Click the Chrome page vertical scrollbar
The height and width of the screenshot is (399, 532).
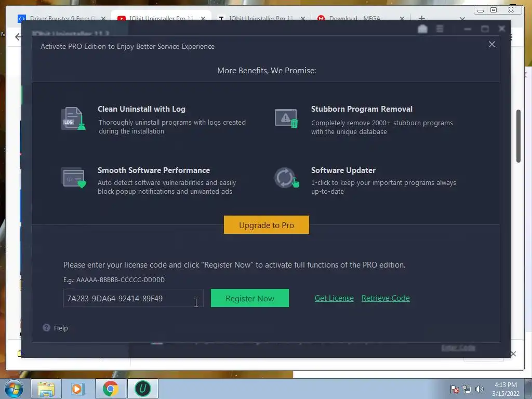click(518, 136)
